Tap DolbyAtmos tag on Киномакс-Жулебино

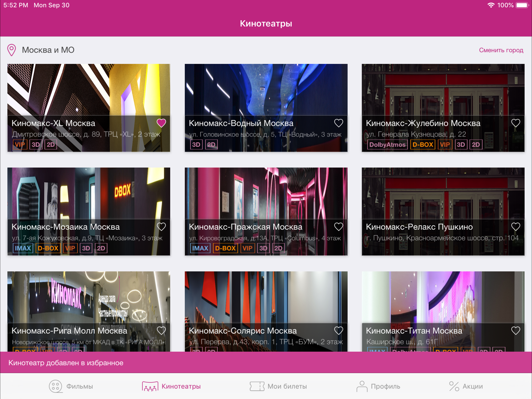pyautogui.click(x=387, y=145)
